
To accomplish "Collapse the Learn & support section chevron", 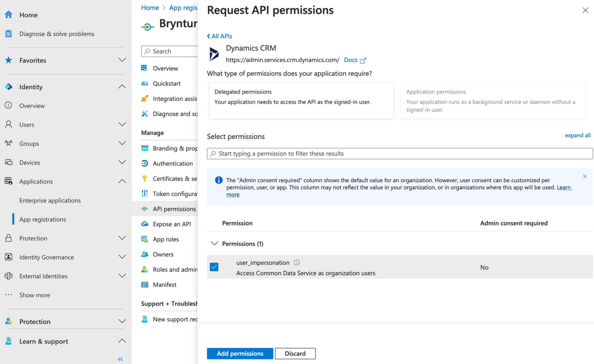I will pos(122,341).
